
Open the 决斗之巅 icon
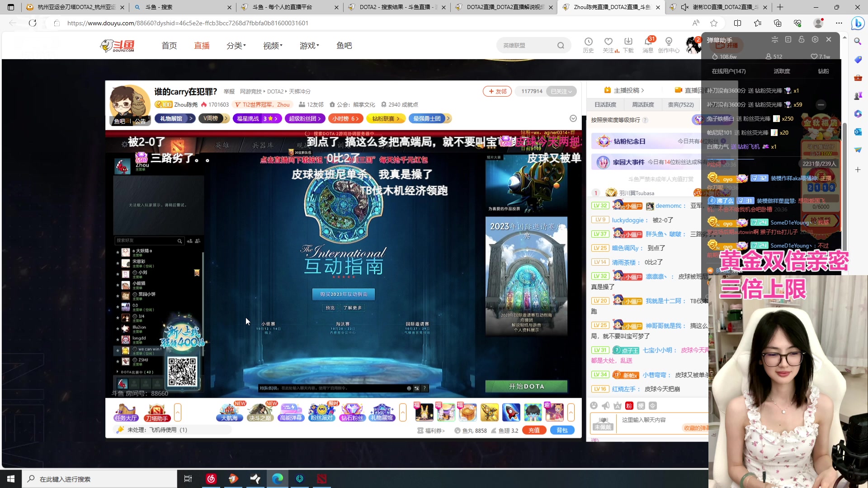pyautogui.click(x=260, y=412)
